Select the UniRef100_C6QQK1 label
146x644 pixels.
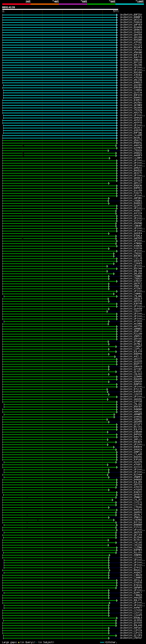click(131, 201)
